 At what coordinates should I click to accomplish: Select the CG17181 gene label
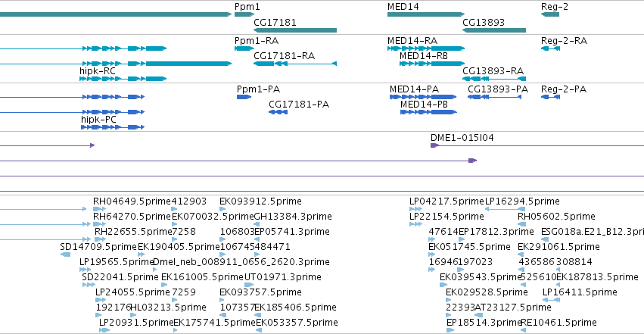click(x=275, y=22)
